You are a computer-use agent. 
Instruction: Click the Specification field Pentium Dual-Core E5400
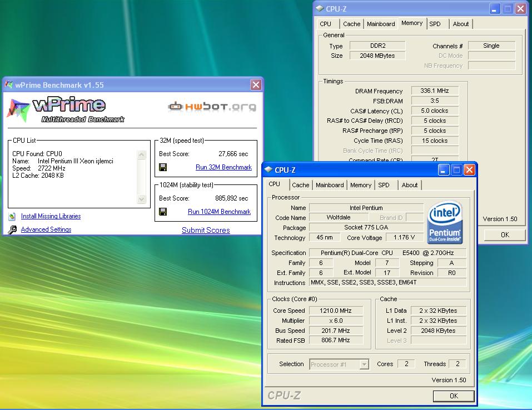point(387,253)
